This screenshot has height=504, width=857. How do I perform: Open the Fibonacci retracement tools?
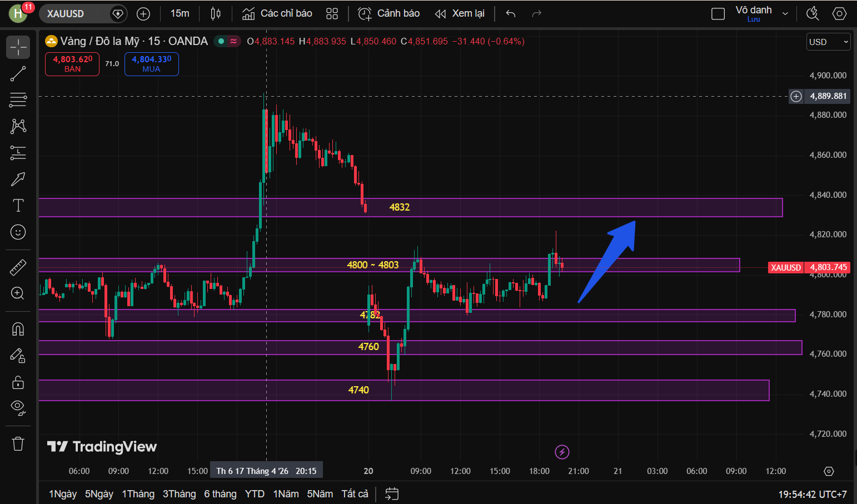pyautogui.click(x=18, y=100)
